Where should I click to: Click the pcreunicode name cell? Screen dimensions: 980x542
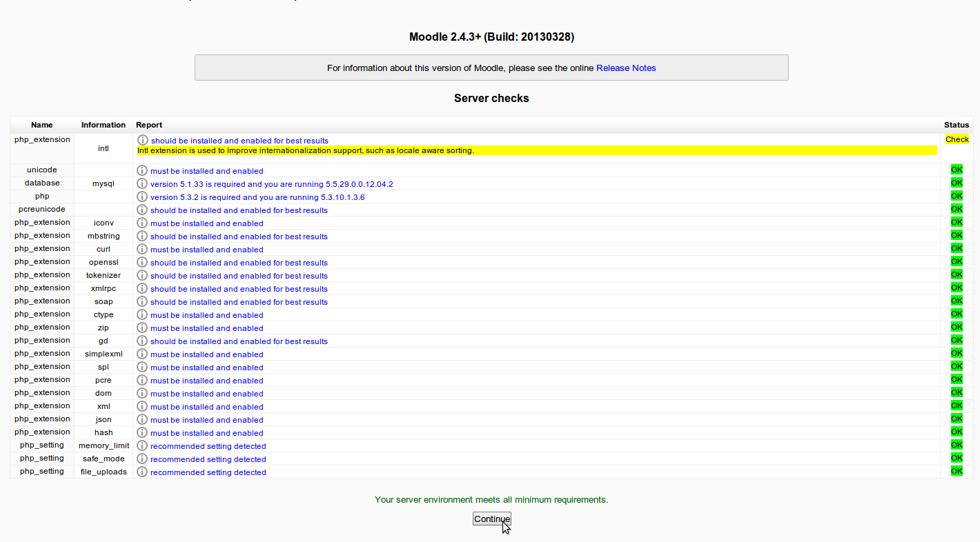(42, 209)
